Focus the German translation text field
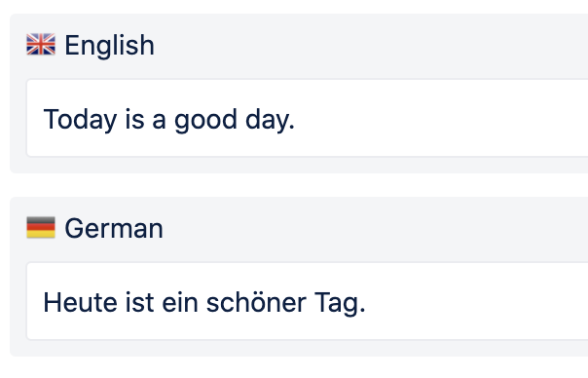588x378 pixels. coord(307,301)
